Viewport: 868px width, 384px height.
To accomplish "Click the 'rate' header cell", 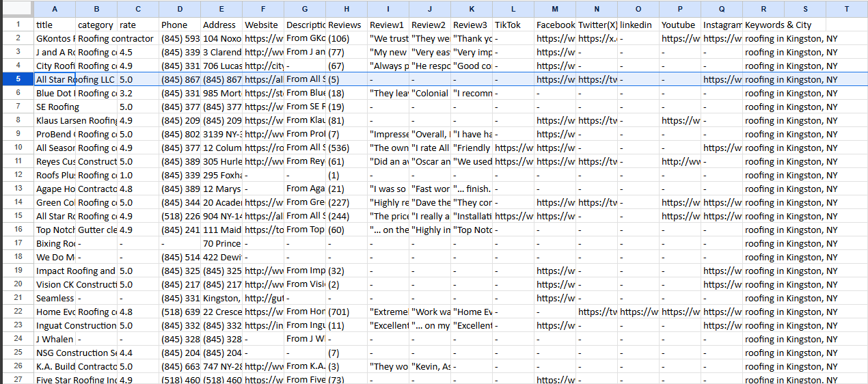I will (138, 25).
